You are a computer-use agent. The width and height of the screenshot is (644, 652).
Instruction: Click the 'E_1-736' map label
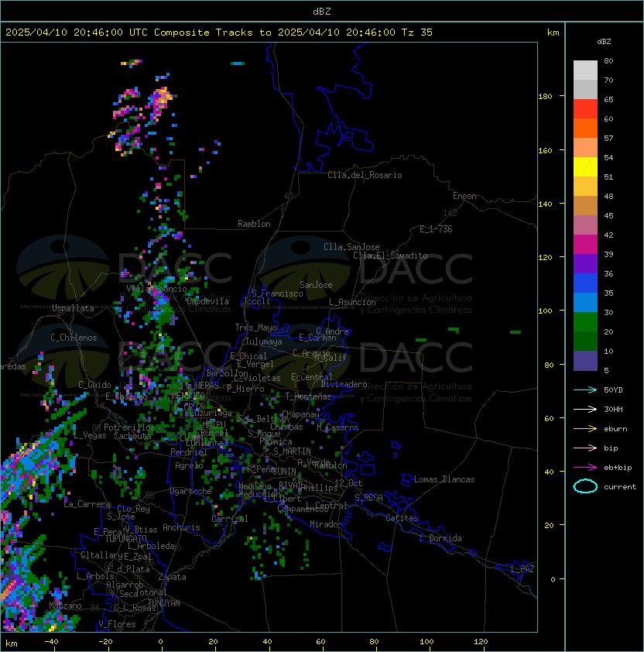point(436,229)
